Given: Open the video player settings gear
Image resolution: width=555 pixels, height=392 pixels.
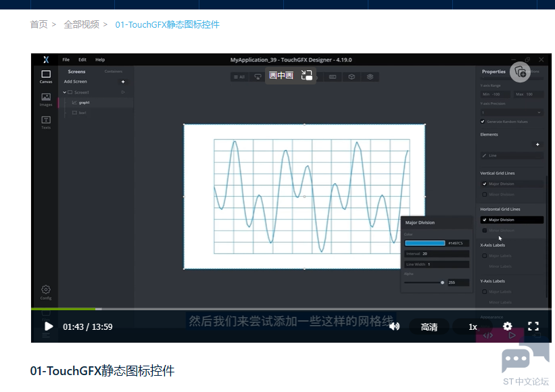Looking at the screenshot, I should (507, 326).
